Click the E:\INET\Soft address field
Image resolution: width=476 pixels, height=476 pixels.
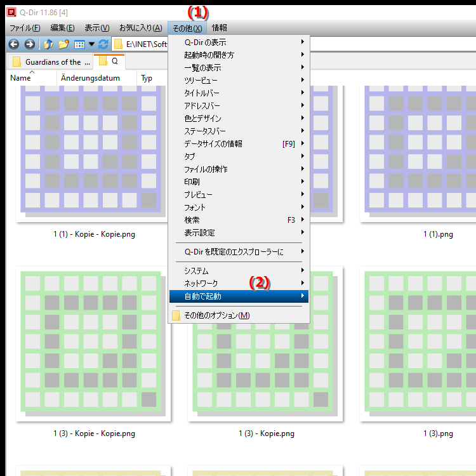pos(140,44)
